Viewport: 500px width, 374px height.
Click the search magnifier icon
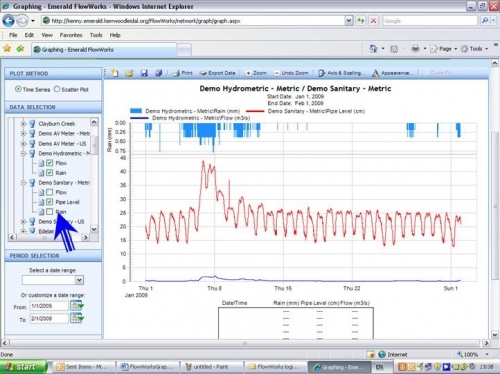[485, 21]
